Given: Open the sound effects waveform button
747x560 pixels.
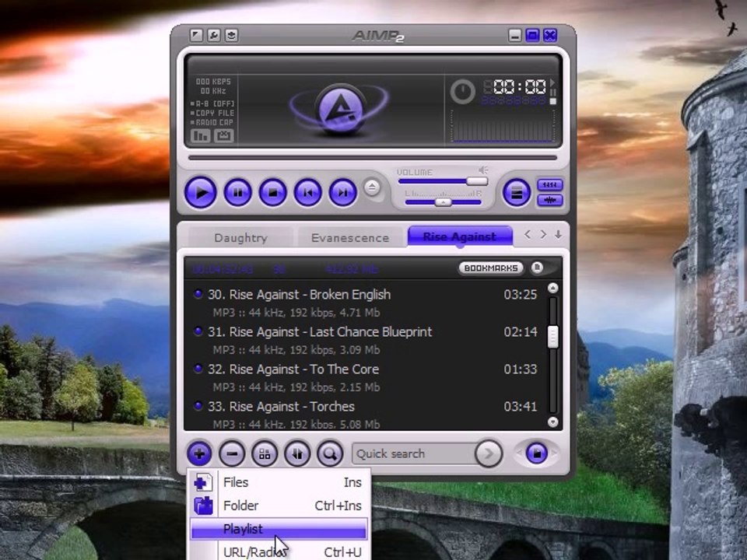Looking at the screenshot, I should pyautogui.click(x=550, y=200).
